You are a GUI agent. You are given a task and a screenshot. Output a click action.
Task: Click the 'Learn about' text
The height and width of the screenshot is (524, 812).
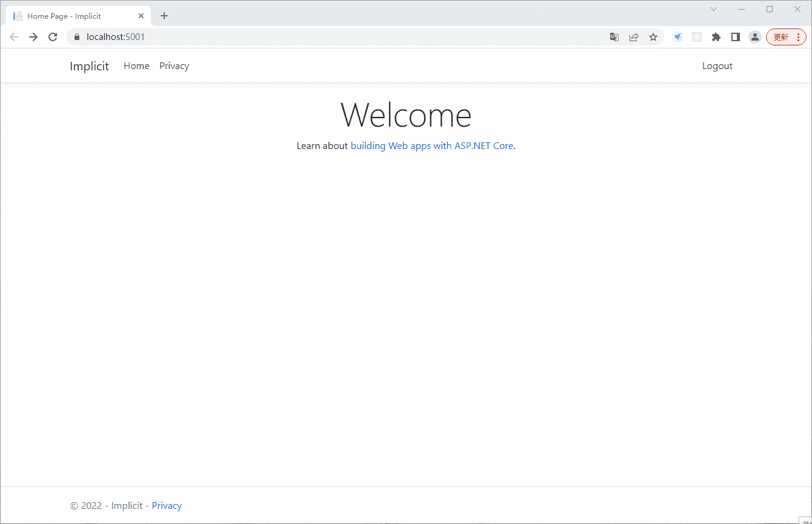(322, 146)
